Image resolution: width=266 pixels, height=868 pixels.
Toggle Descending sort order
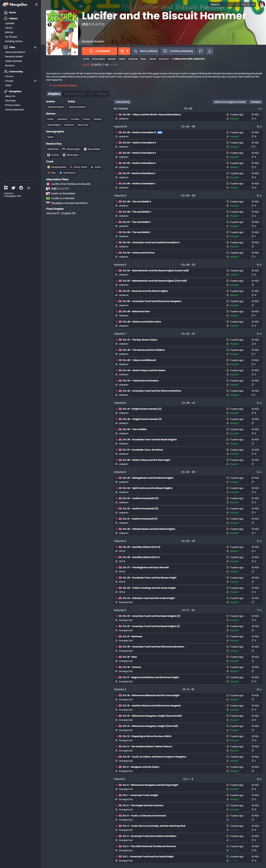click(122, 102)
